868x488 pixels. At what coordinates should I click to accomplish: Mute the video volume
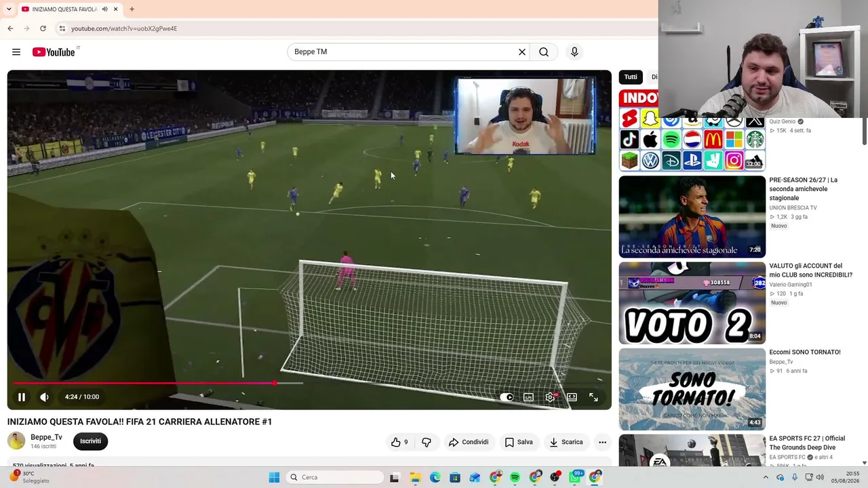coord(44,397)
